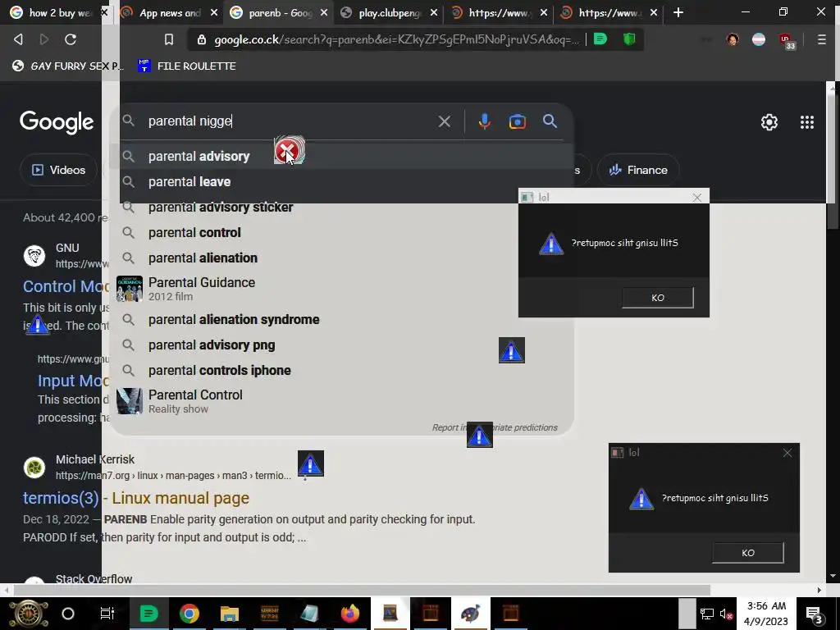Click into the Google search input field

coord(290,121)
